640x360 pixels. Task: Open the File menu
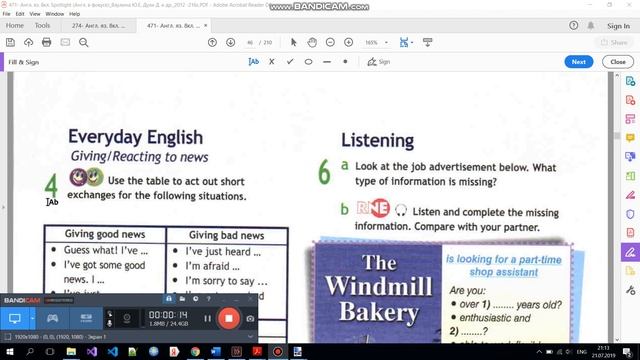(7, 13)
